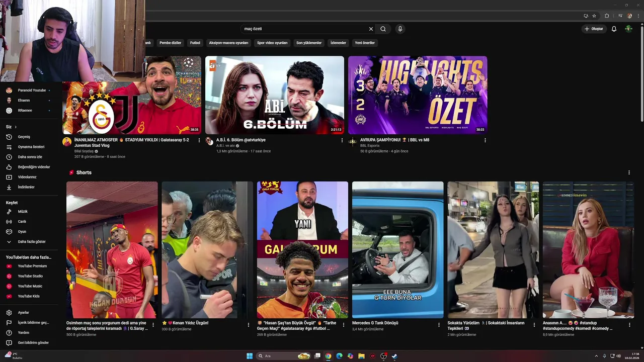The image size is (644, 362).
Task: Open Chrome media controls icon
Action: click(x=620, y=16)
